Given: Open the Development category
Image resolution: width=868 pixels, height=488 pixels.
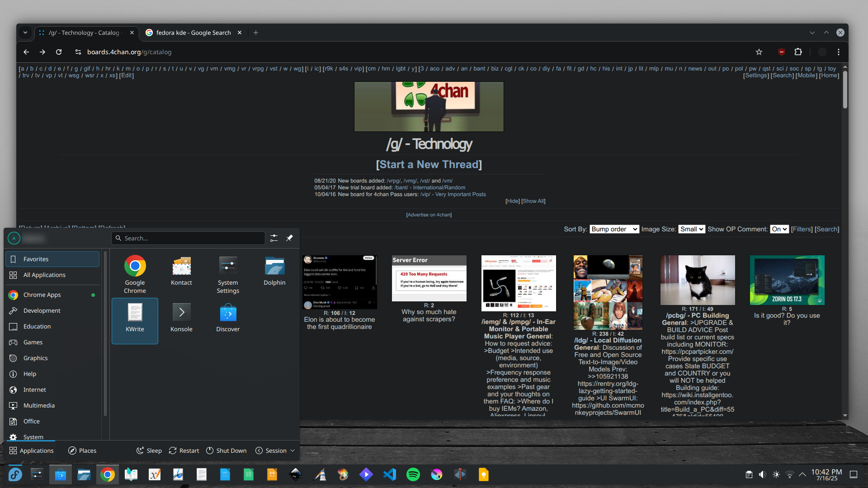Looking at the screenshot, I should 52,310.
